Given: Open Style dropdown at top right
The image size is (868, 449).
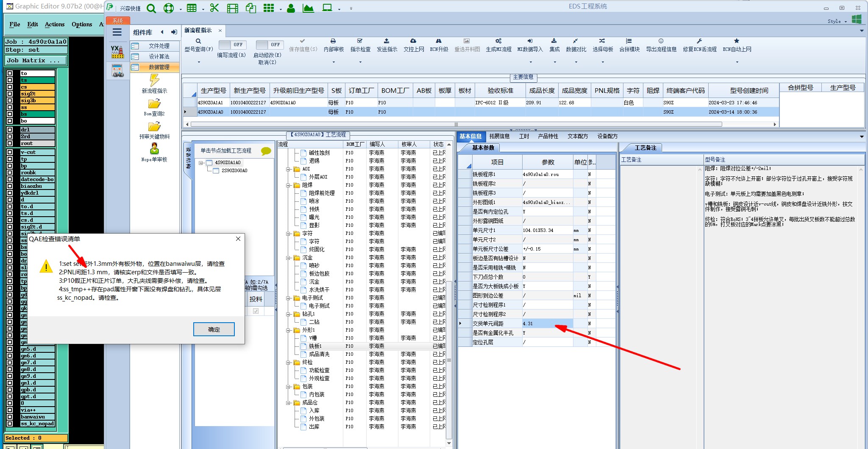Looking at the screenshot, I should coord(837,21).
